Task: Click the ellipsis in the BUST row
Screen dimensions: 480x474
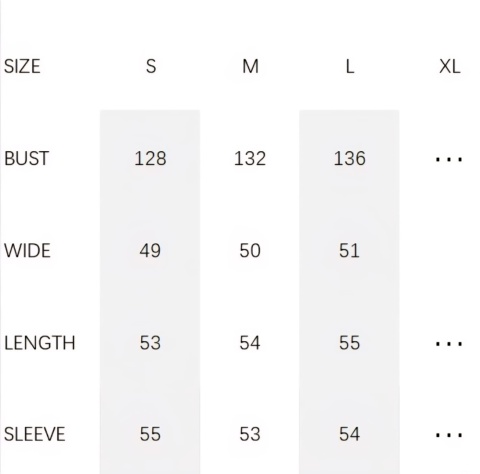Action: [x=449, y=160]
